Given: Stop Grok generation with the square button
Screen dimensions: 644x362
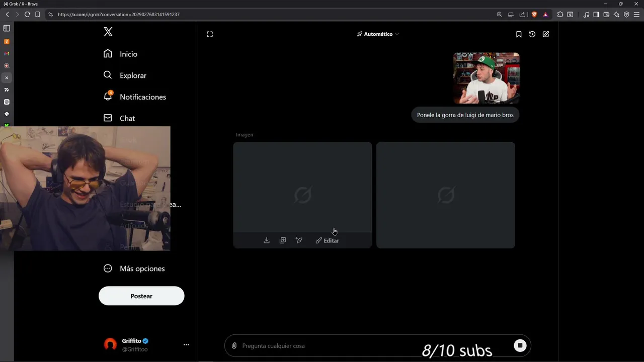Looking at the screenshot, I should coord(520,345).
